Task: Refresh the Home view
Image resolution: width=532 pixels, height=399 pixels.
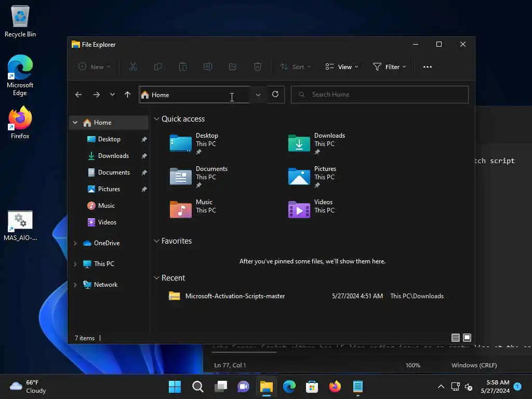Action: [x=275, y=95]
